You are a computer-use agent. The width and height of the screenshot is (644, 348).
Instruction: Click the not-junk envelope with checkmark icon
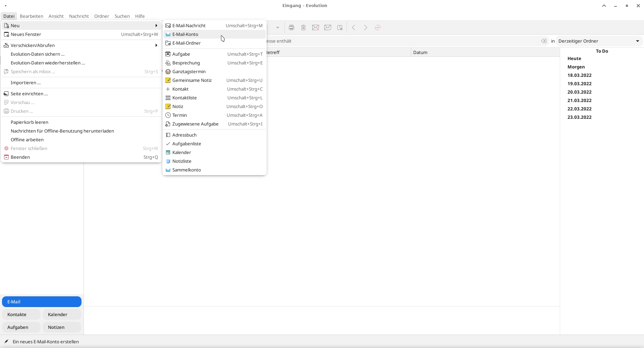pos(328,28)
